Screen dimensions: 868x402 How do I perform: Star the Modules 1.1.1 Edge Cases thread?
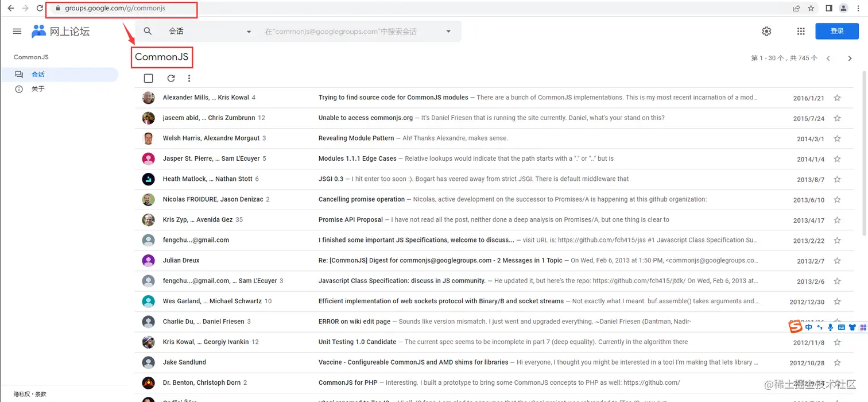coord(837,159)
